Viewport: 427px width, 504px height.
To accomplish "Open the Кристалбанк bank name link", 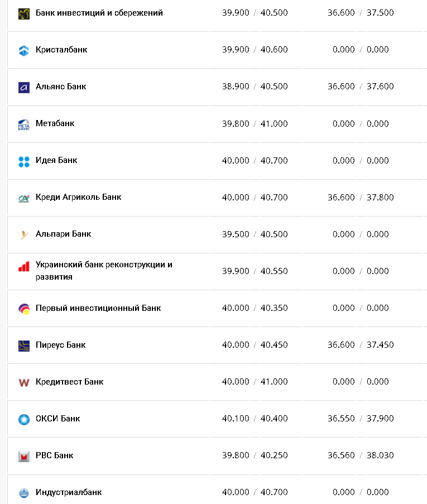I will pos(61,50).
